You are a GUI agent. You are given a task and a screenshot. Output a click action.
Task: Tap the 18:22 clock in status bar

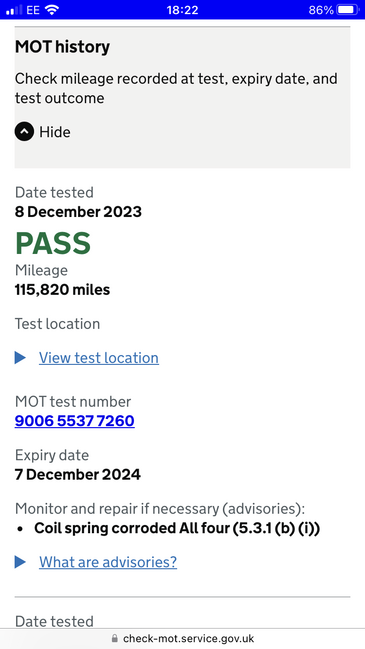pos(182,10)
